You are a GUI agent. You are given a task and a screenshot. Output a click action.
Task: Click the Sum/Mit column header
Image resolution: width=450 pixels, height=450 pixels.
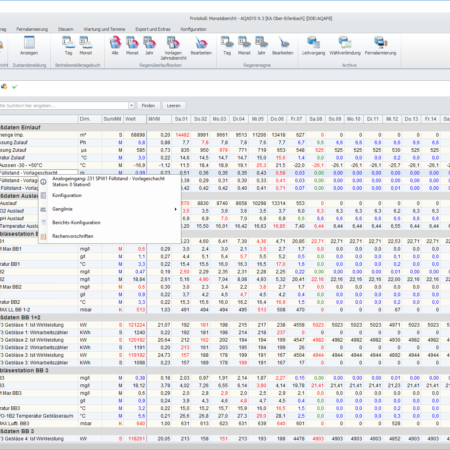pyautogui.click(x=112, y=119)
